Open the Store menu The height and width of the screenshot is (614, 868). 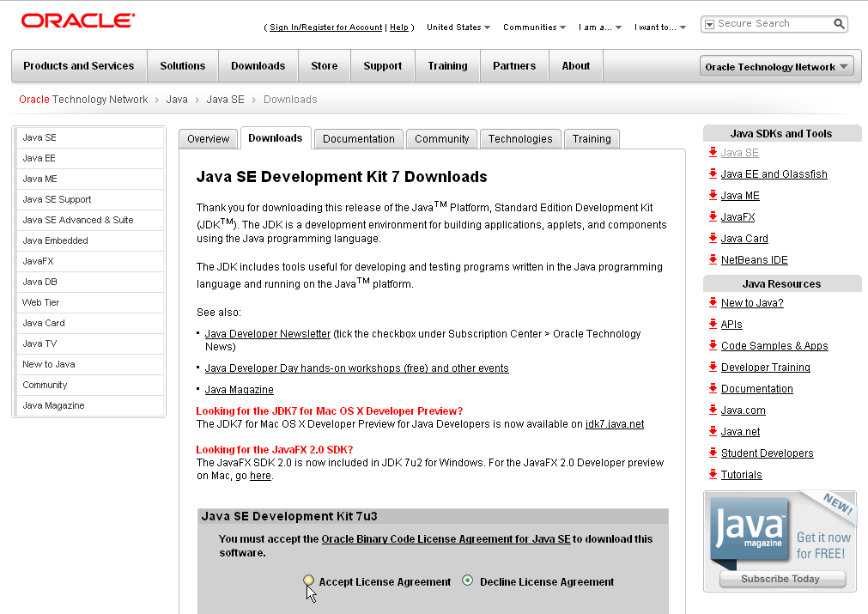pos(325,66)
